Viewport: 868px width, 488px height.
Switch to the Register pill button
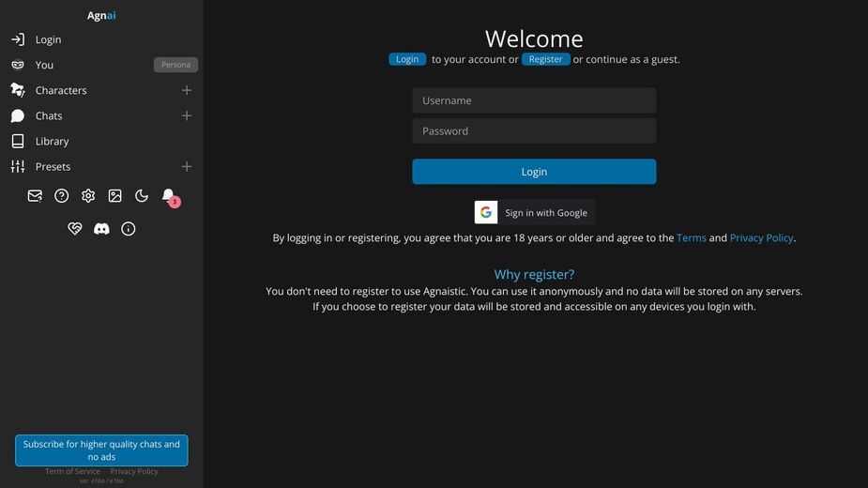point(545,59)
